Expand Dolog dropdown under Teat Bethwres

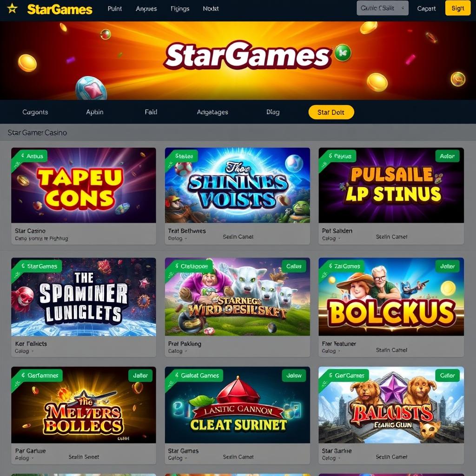178,238
